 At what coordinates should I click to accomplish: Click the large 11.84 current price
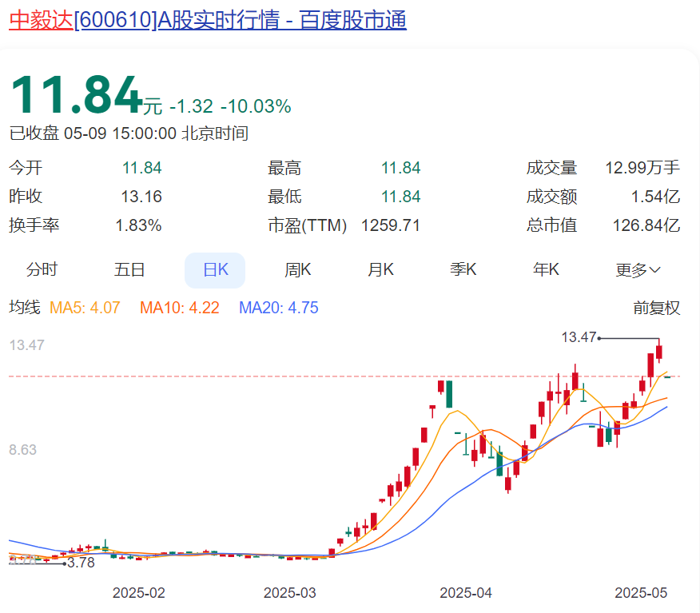click(75, 96)
